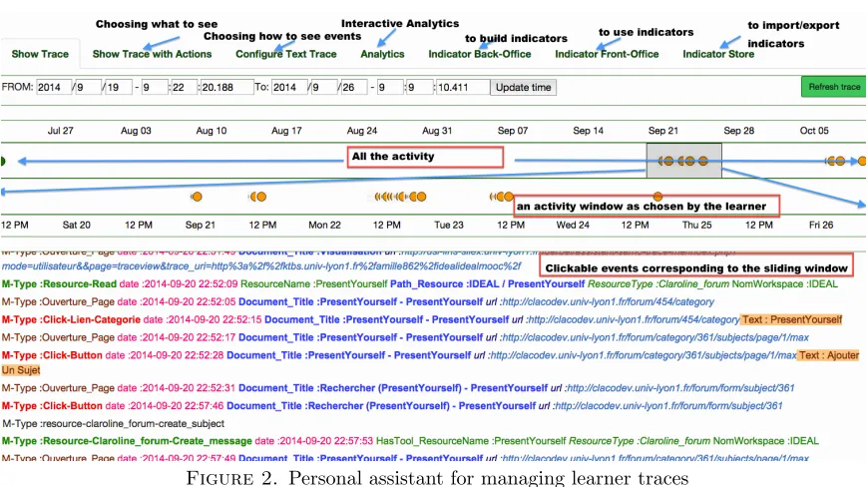The height and width of the screenshot is (487, 868).
Task: Select the Click-Lien-Categorie event at 22:52:15
Action: [x=422, y=320]
